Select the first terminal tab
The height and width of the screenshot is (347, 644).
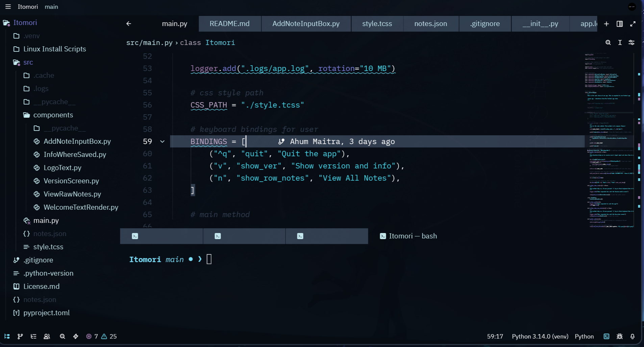tap(162, 236)
